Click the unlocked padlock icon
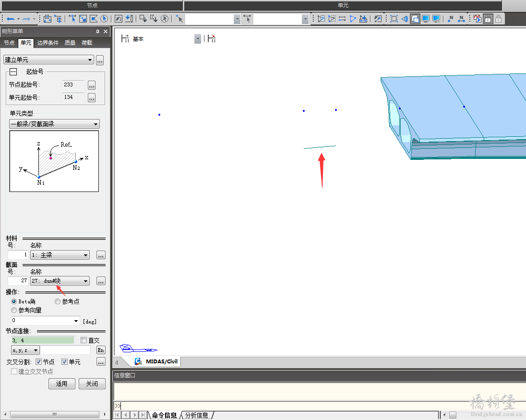This screenshot has width=526, height=420. (x=488, y=19)
